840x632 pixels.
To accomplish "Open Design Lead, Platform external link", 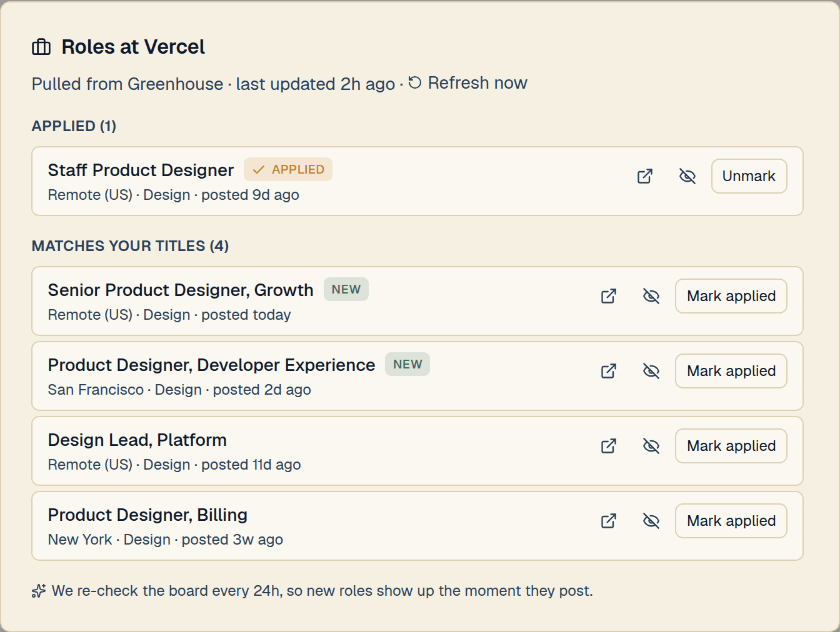I will click(609, 446).
